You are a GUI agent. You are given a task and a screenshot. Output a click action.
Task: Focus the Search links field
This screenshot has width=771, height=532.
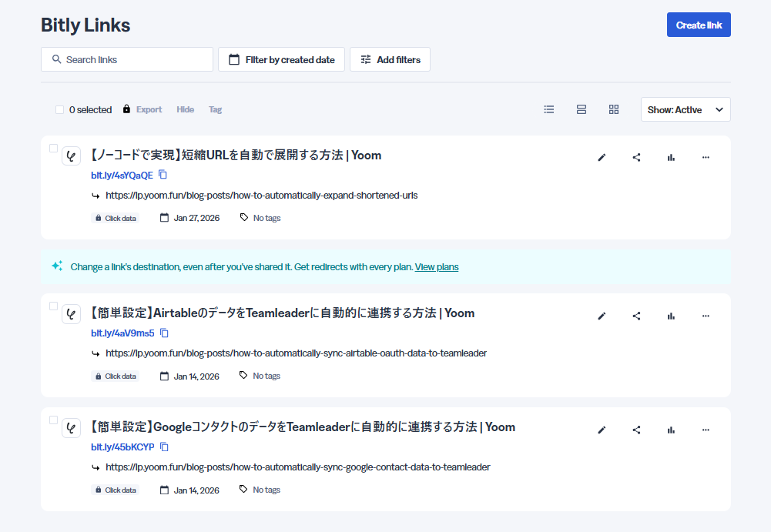click(127, 59)
